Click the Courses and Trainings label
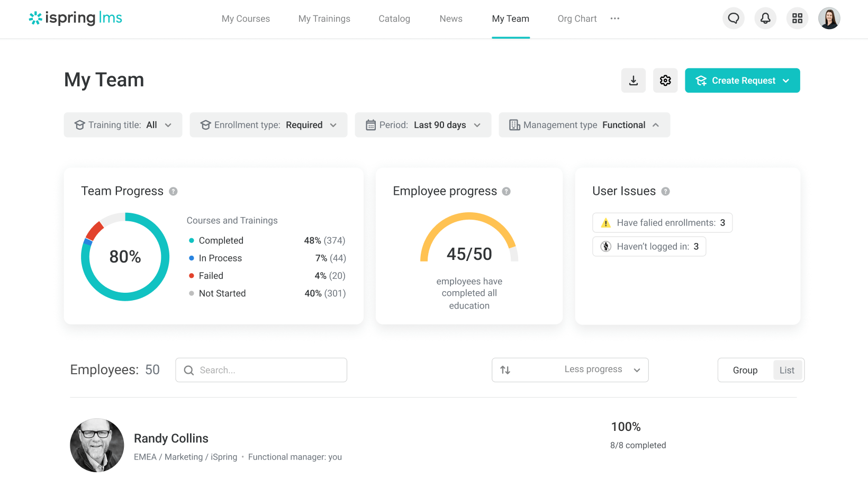Screen dimensions: 868x487 pyautogui.click(x=232, y=221)
